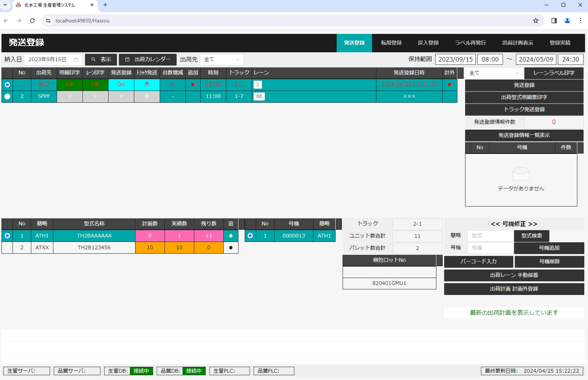Click model name TH2B123456
The width and height of the screenshot is (588, 380).
94,248
